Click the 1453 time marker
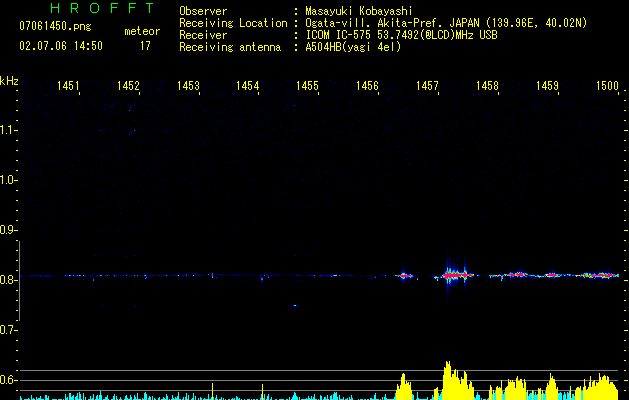 tap(188, 86)
